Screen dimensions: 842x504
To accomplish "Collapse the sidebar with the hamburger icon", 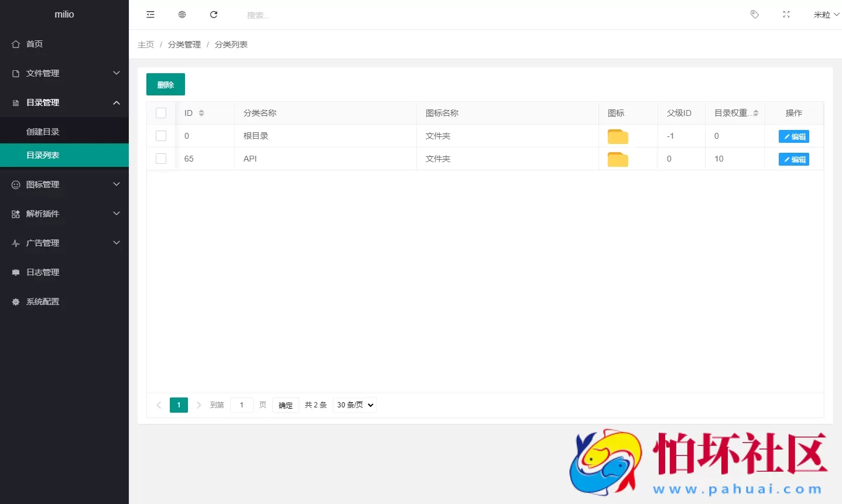I will point(150,15).
